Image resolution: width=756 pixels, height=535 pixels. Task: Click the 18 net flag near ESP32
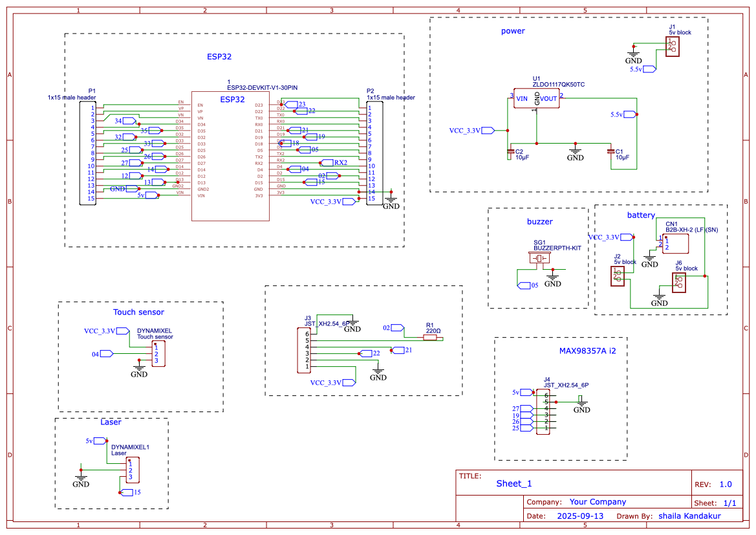pyautogui.click(x=289, y=143)
